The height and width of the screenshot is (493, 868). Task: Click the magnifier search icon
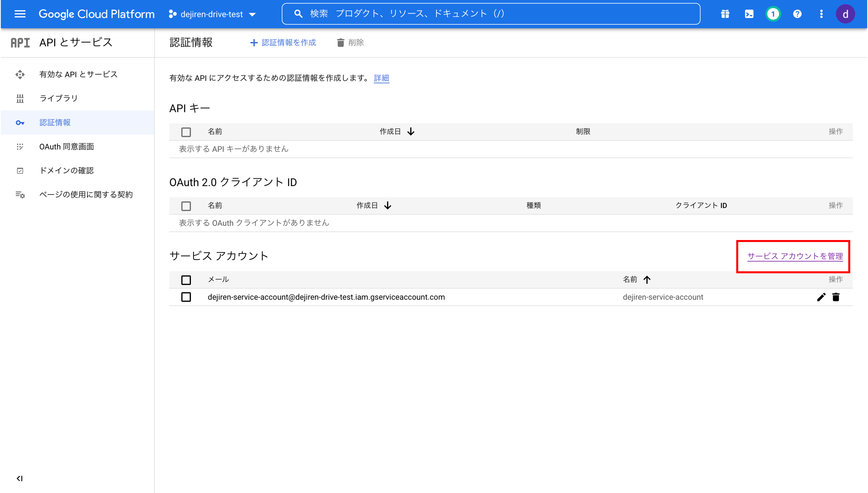point(298,14)
